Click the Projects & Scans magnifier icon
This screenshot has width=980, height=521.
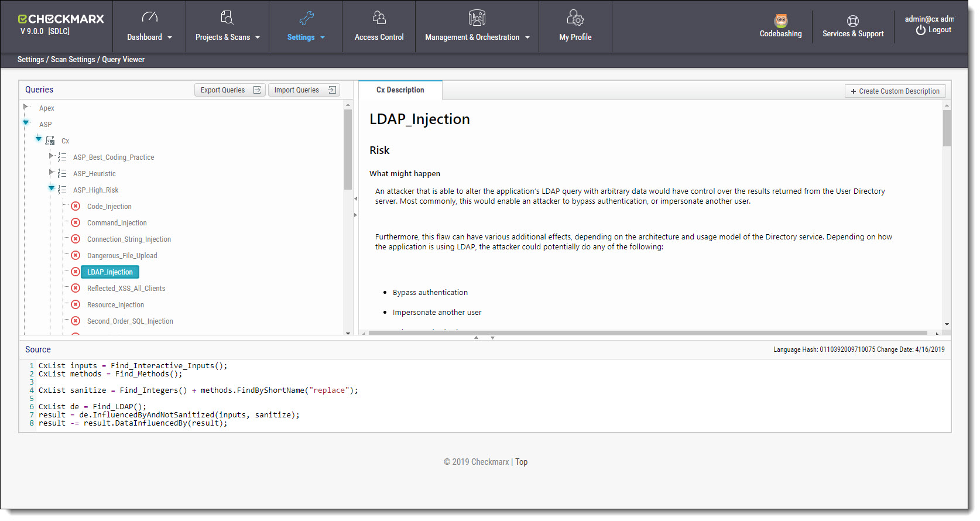[x=227, y=17]
